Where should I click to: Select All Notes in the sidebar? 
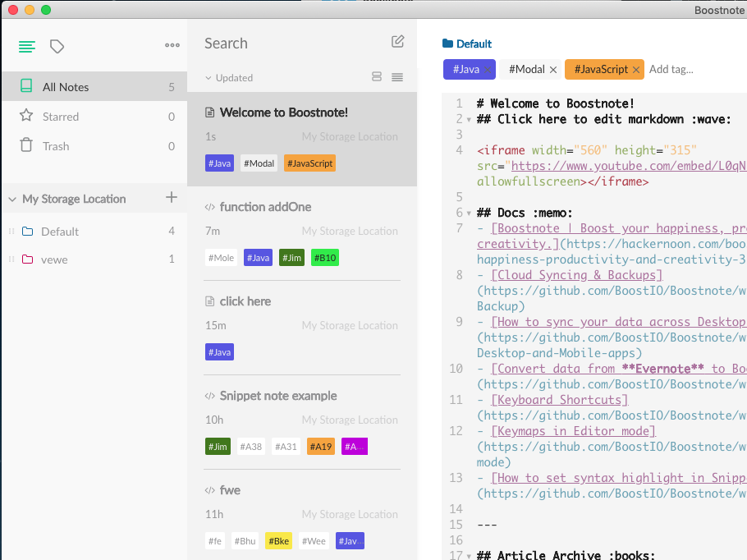click(x=94, y=86)
